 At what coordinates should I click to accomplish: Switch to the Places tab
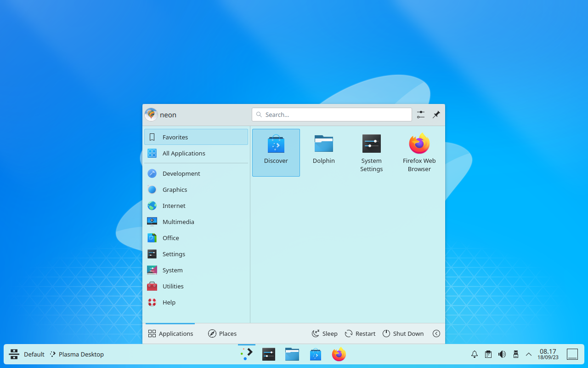[x=222, y=333]
